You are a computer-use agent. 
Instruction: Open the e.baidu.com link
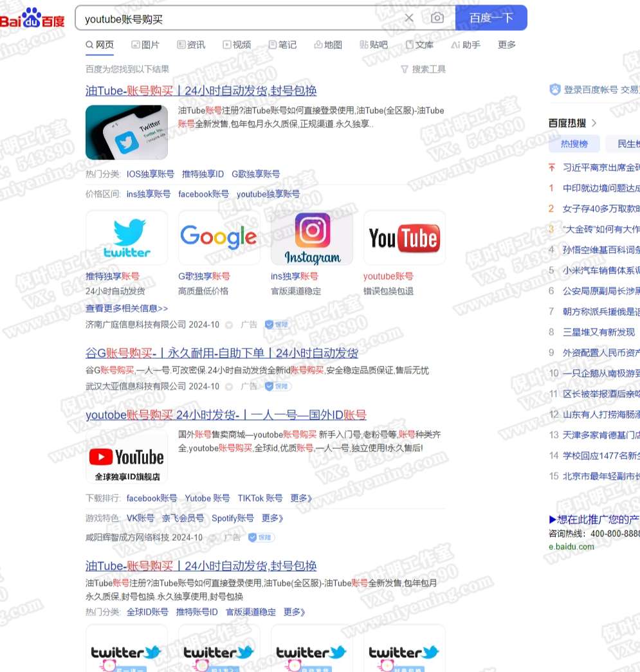click(x=571, y=547)
